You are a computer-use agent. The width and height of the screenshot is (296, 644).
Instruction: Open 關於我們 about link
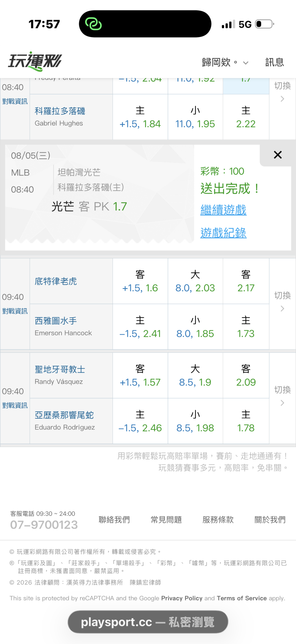point(270,519)
